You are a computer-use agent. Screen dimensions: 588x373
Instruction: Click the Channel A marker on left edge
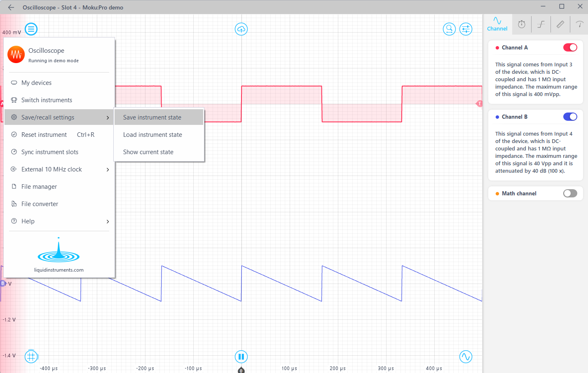click(x=2, y=103)
